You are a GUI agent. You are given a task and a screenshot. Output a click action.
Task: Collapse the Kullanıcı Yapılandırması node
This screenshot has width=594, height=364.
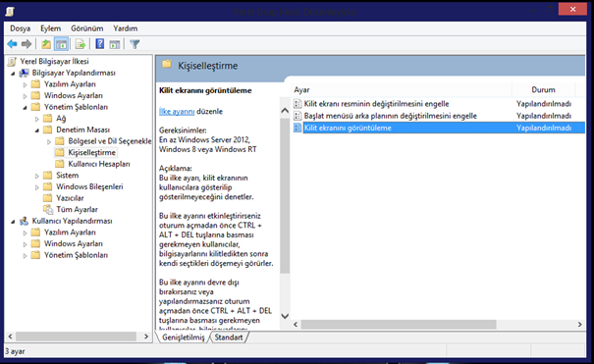14,222
